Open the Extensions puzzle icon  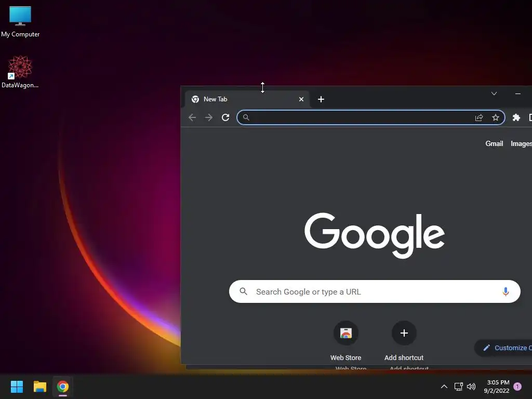point(516,117)
